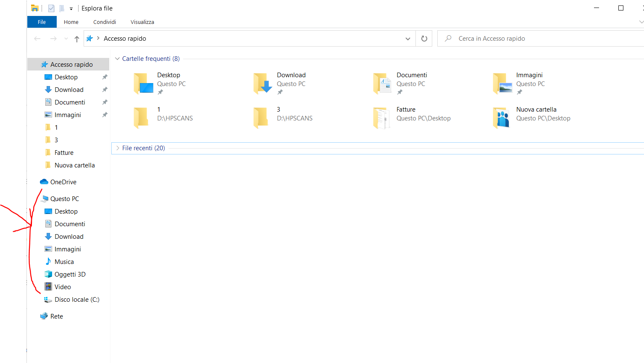This screenshot has width=644, height=363.
Task: Navigate up one folder level
Action: (76, 38)
